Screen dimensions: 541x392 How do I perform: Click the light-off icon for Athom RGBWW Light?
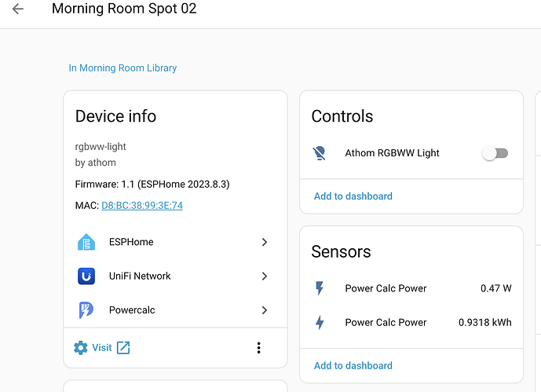coord(320,153)
